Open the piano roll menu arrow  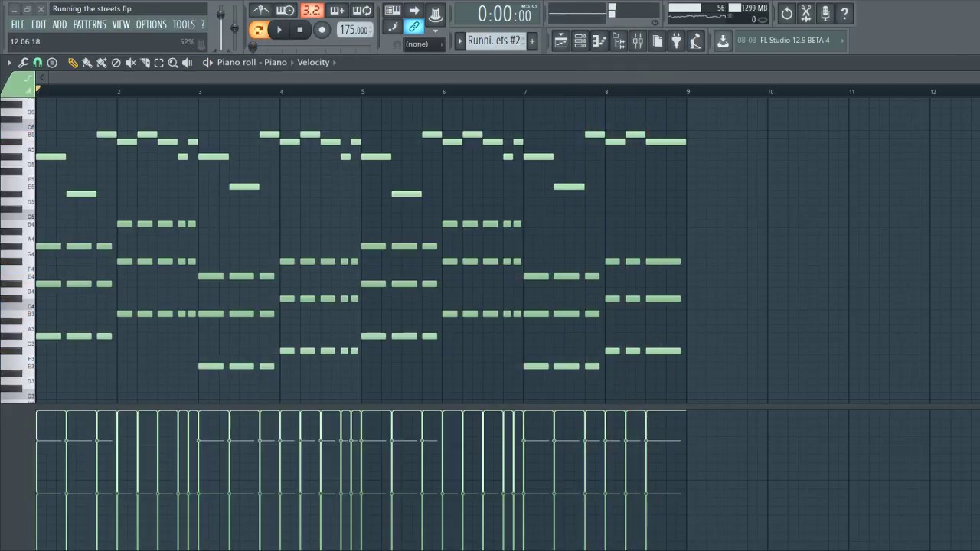[x=8, y=63]
